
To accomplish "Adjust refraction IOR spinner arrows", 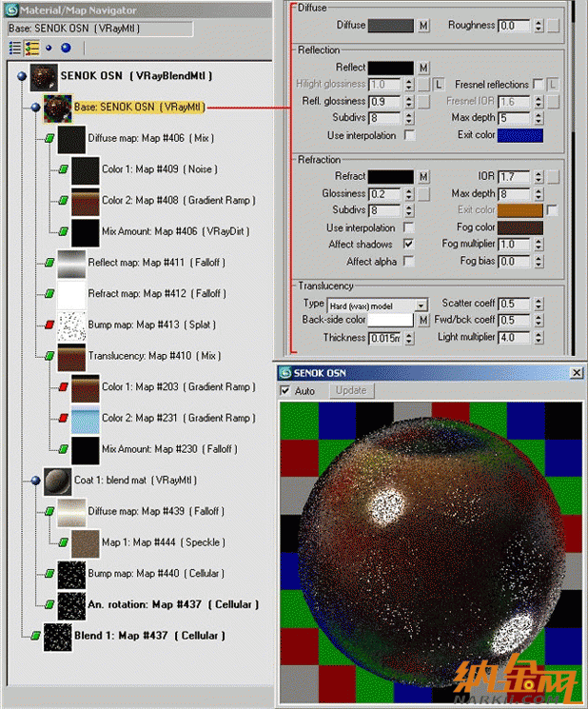I will click(538, 177).
